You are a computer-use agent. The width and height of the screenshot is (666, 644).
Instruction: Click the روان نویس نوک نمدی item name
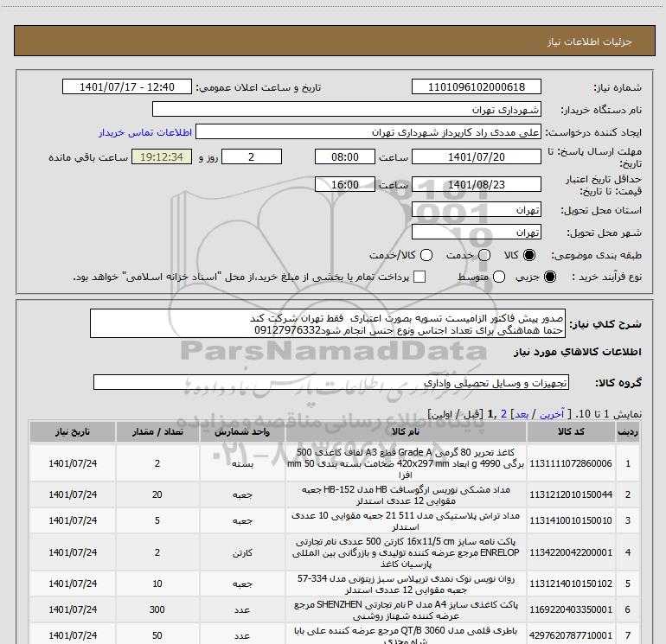(406, 584)
